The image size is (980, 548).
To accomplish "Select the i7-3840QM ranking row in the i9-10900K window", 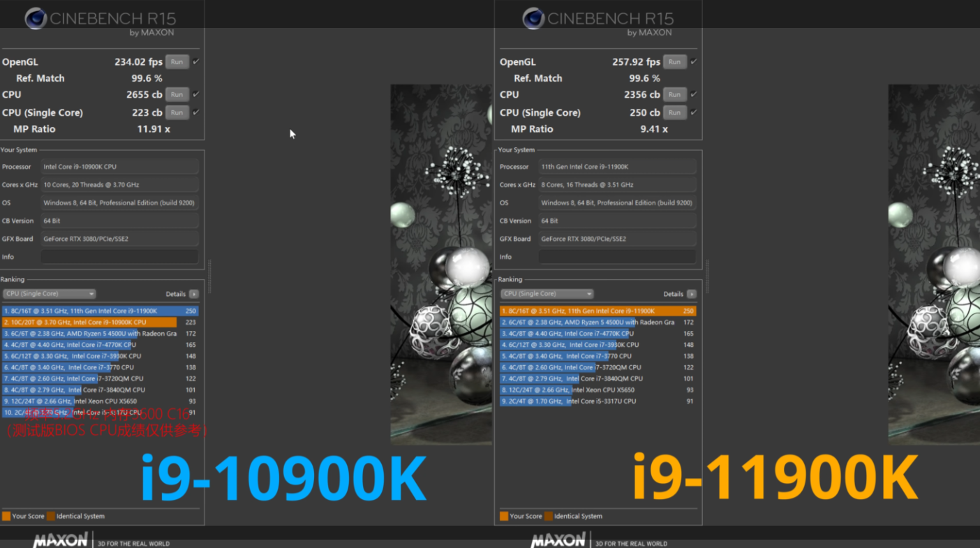I will point(101,390).
